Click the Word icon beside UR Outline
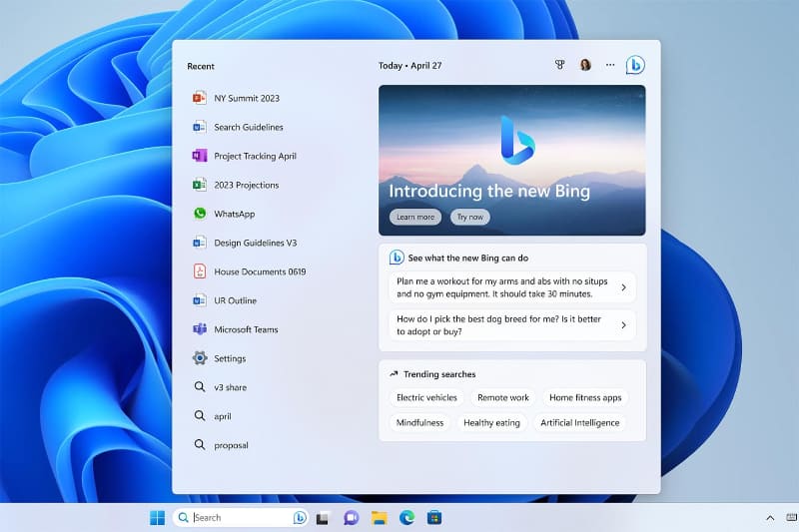 point(199,300)
